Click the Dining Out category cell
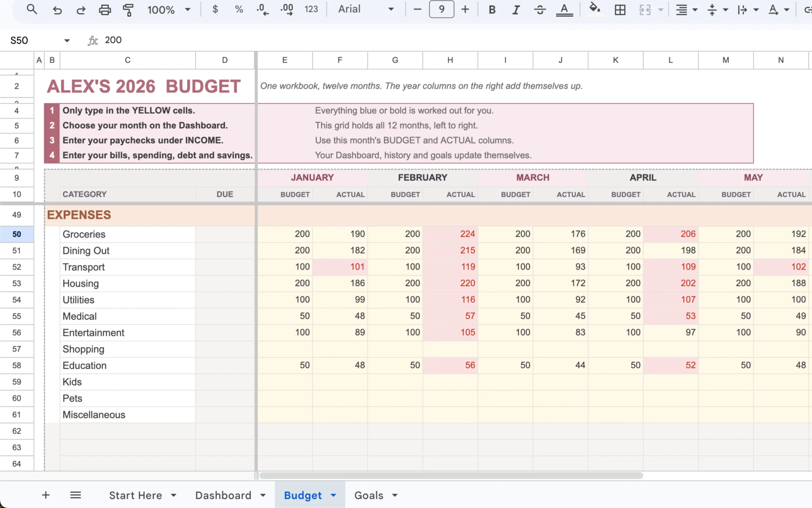Viewport: 812px width, 508px height. (128, 251)
